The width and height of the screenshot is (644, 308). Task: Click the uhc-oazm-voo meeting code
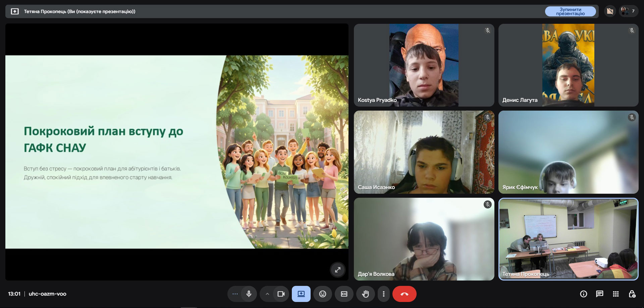48,294
